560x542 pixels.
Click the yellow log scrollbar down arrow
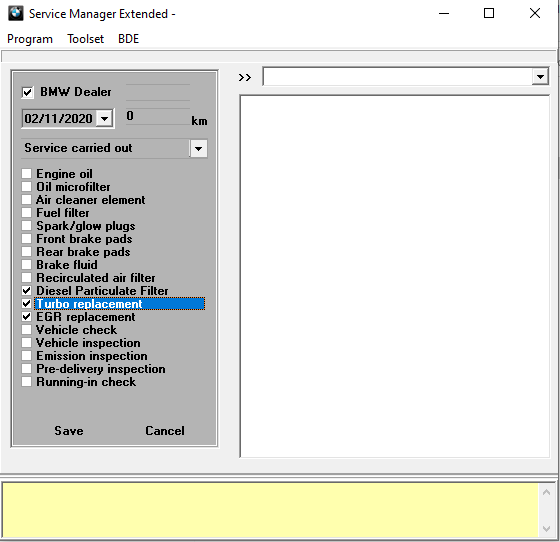(x=546, y=528)
